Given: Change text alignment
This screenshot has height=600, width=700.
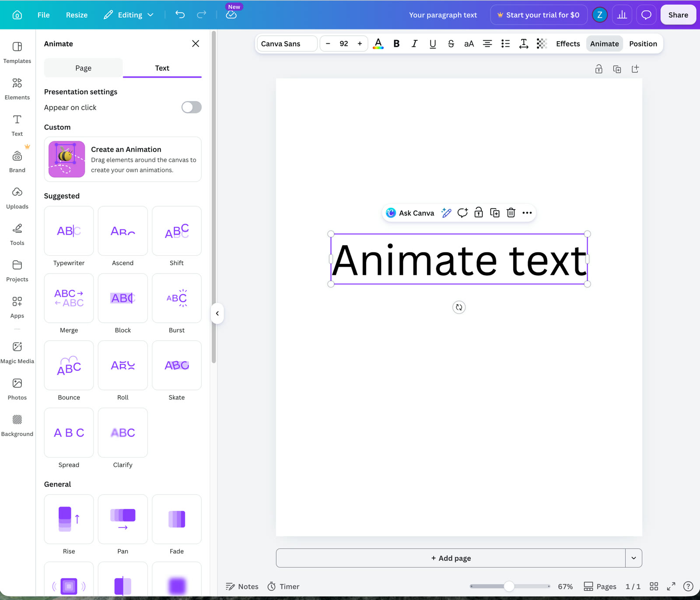Looking at the screenshot, I should (x=487, y=44).
